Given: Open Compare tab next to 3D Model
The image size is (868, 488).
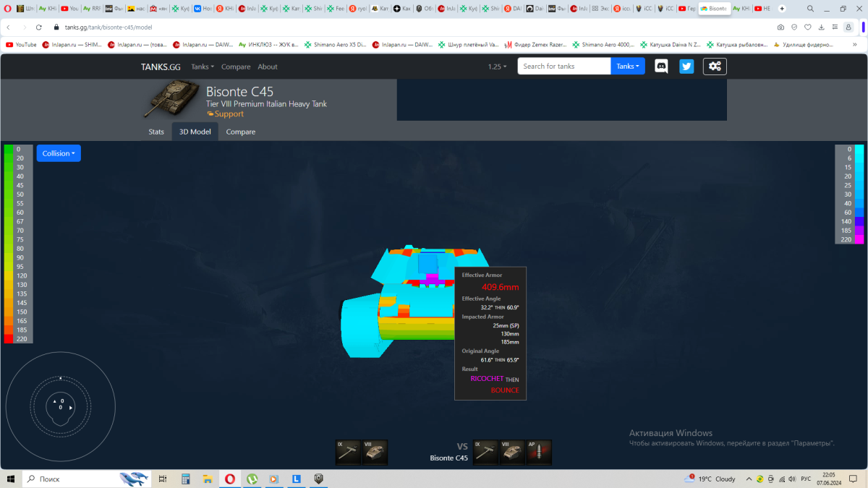Looking at the screenshot, I should click(x=241, y=132).
